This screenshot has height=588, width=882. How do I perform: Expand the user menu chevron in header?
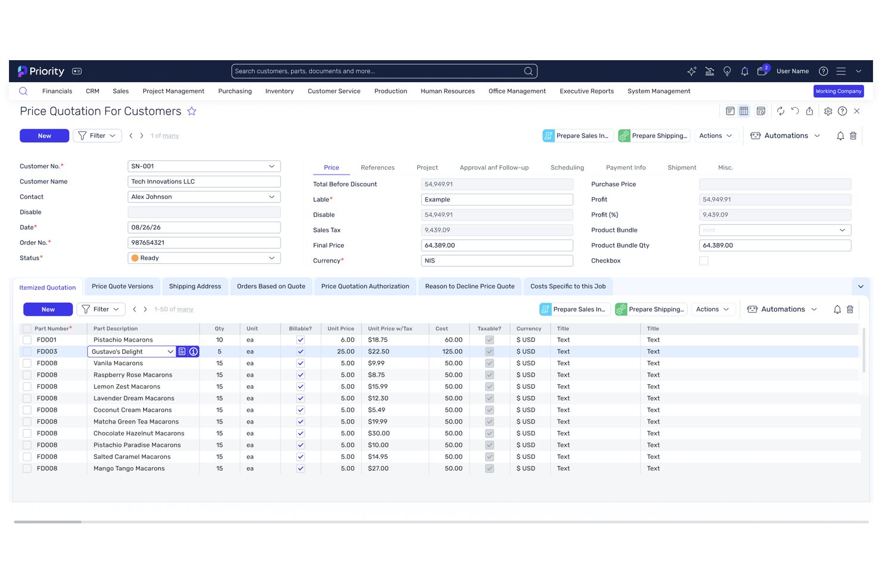[x=859, y=71]
